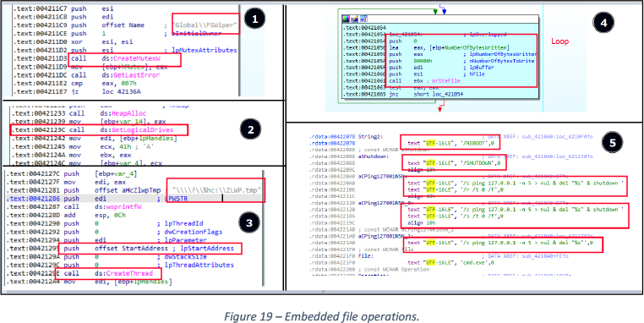This screenshot has width=644, height=323.
Task: Click the group nodes icon in graph block
Action: click(x=364, y=19)
